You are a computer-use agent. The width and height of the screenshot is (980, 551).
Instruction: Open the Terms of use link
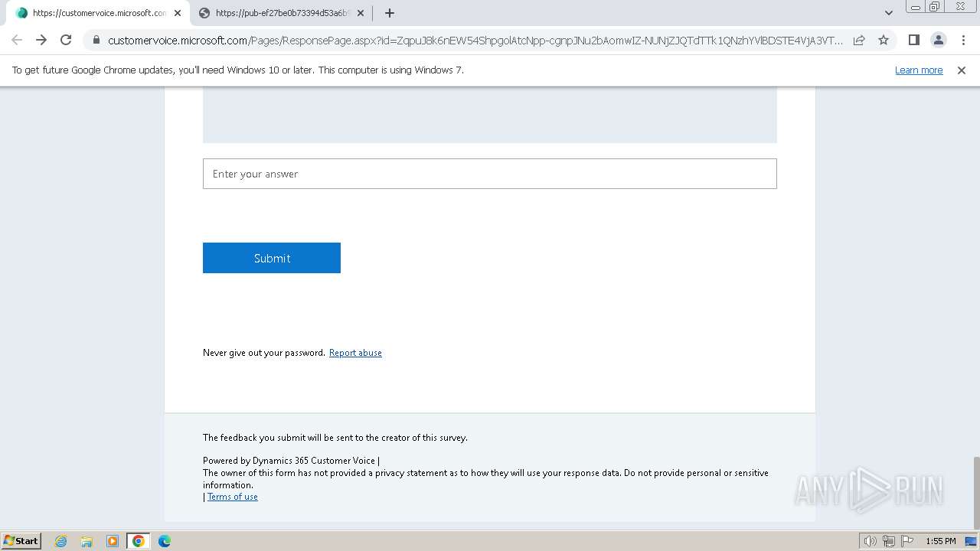[x=233, y=497]
